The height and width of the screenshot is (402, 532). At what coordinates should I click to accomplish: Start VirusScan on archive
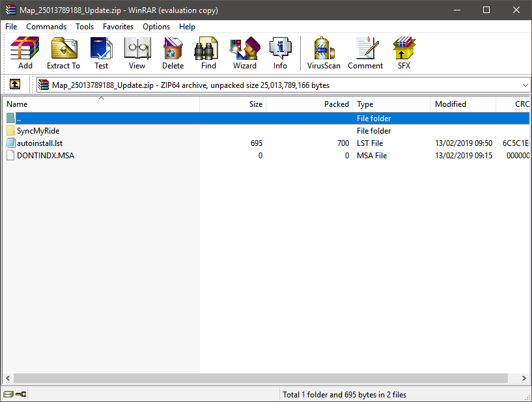[324, 53]
